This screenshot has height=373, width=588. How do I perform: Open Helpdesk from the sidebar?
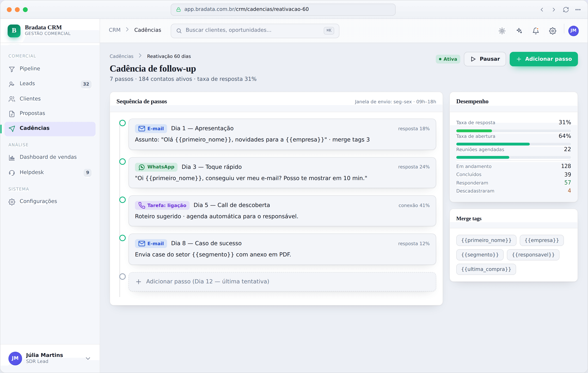[x=50, y=172]
